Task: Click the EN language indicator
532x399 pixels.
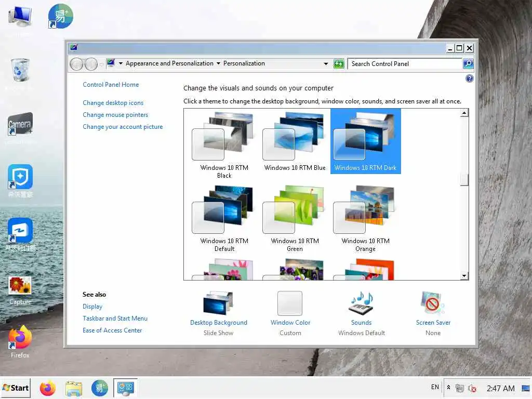Action: (x=435, y=387)
